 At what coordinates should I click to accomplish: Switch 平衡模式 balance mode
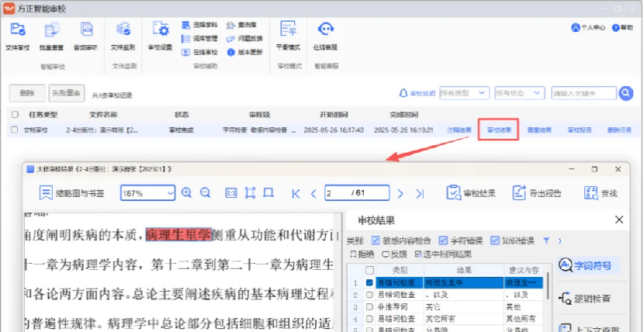[289, 36]
